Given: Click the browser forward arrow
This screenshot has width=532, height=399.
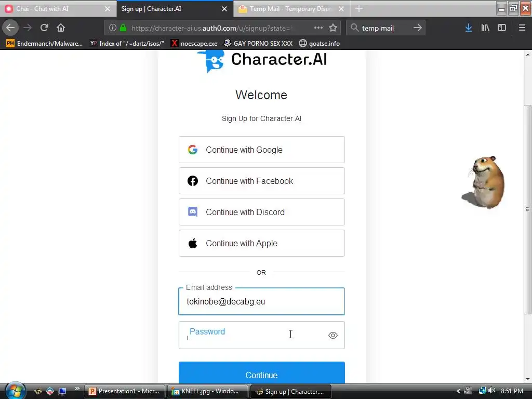Looking at the screenshot, I should [x=28, y=28].
